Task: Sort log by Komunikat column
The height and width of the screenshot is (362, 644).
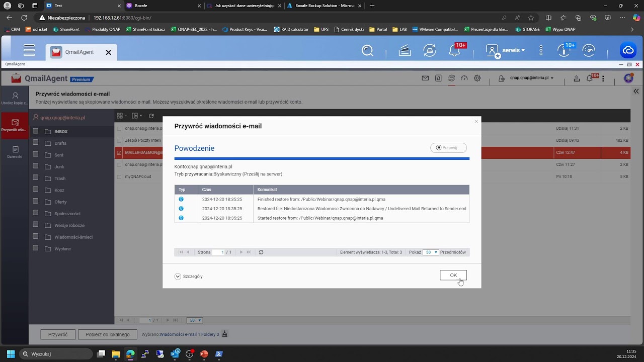Action: pos(361,190)
